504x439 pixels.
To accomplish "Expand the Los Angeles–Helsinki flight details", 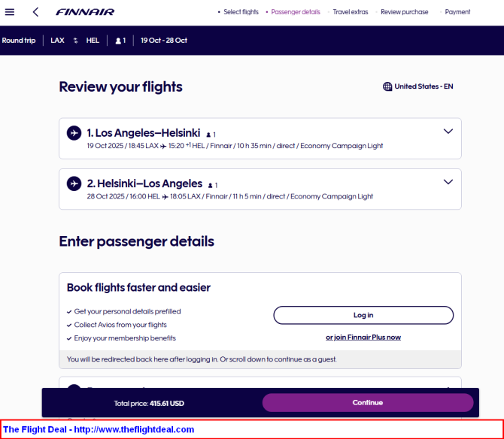I will pos(448,131).
